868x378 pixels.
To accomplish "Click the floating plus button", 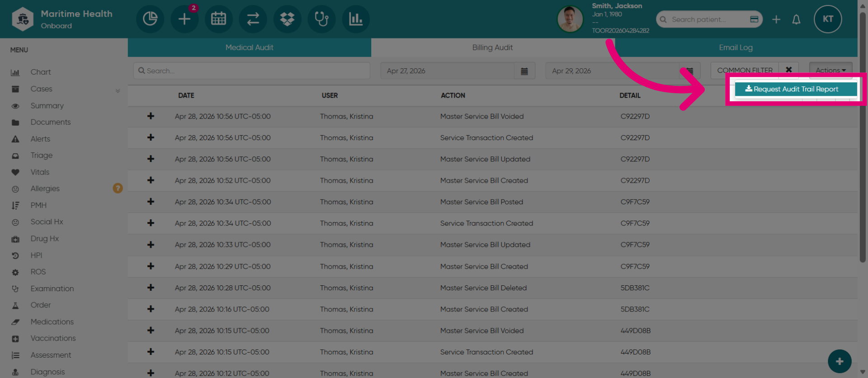I will [840, 361].
